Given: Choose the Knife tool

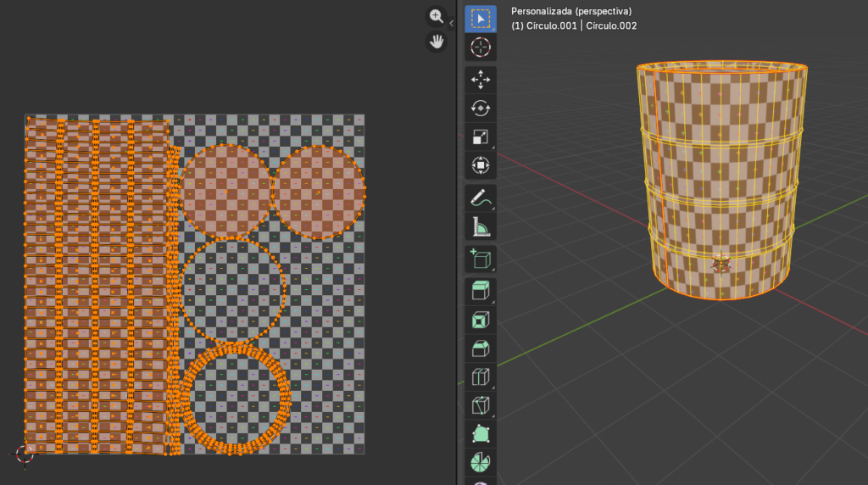Looking at the screenshot, I should [x=481, y=405].
